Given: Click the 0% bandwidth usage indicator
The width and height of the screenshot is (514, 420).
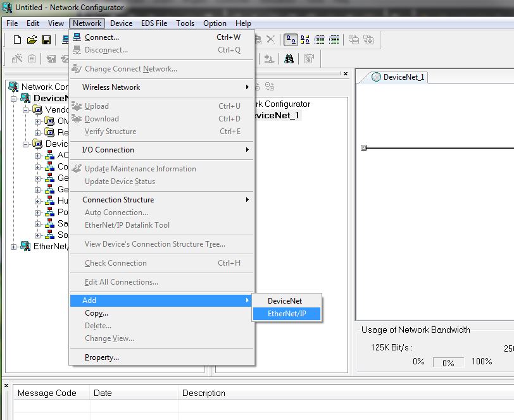Looking at the screenshot, I should [x=448, y=362].
